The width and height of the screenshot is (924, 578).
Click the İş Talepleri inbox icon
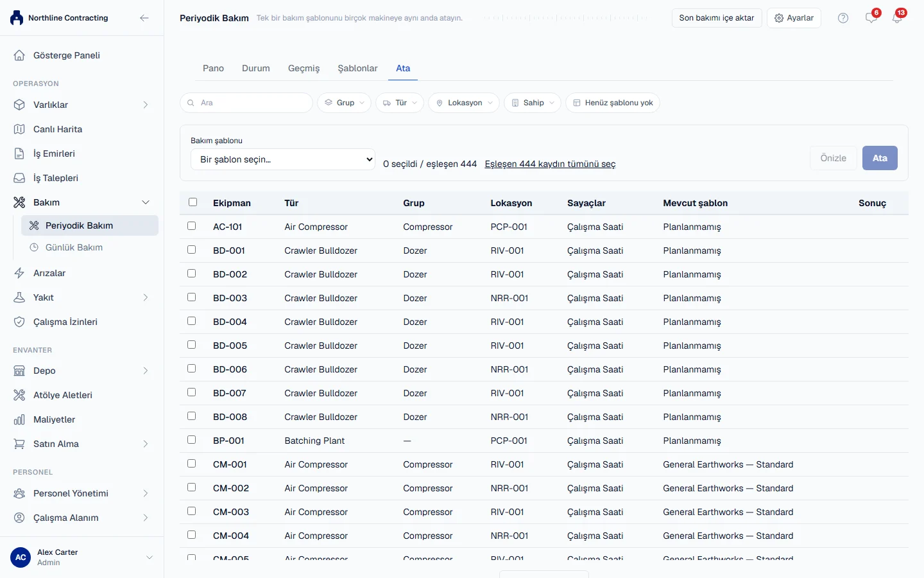[19, 178]
